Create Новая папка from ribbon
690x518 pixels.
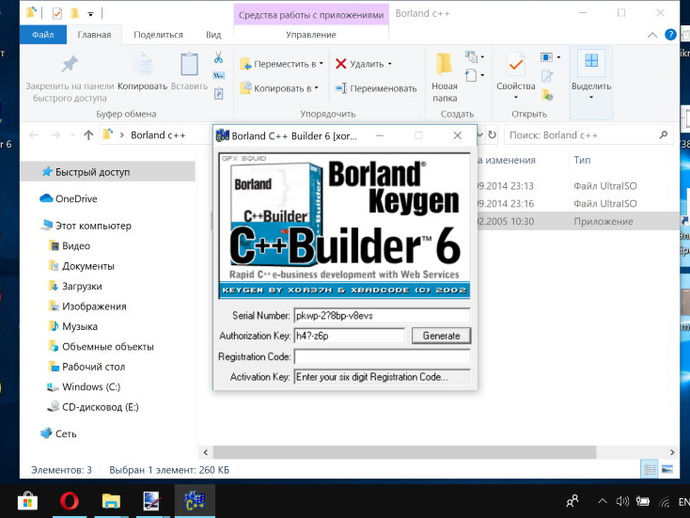[x=444, y=77]
